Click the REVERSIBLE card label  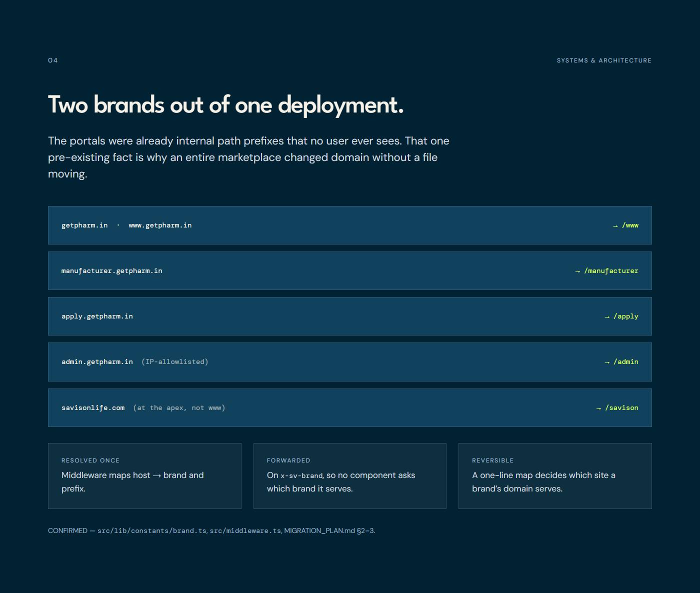pyautogui.click(x=493, y=460)
